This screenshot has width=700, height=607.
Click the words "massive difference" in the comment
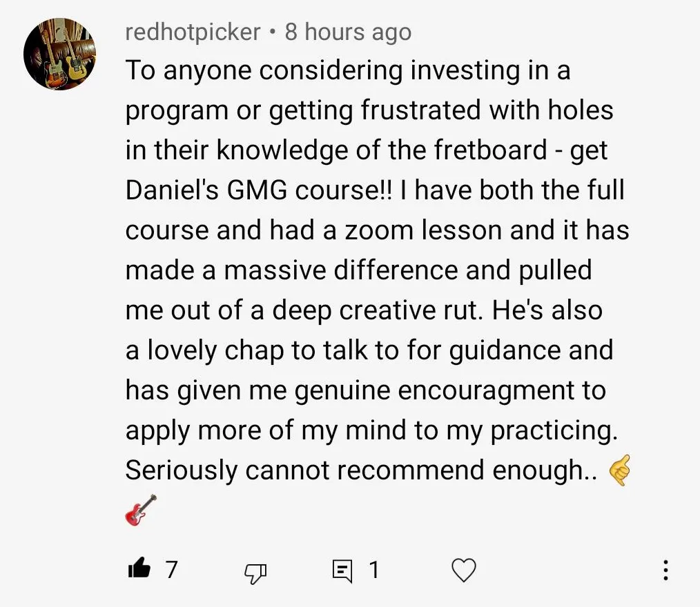click(341, 270)
